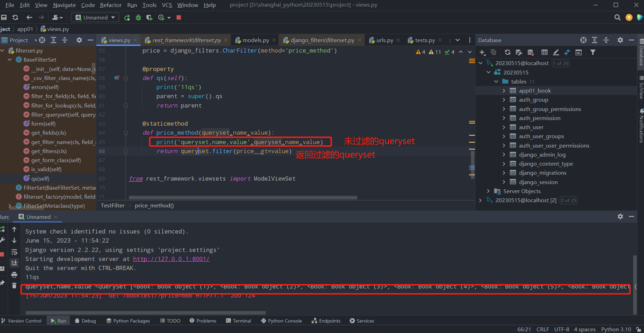Open the Unnamed run configuration dropdown
The width and height of the screenshot is (644, 333).
point(95,17)
